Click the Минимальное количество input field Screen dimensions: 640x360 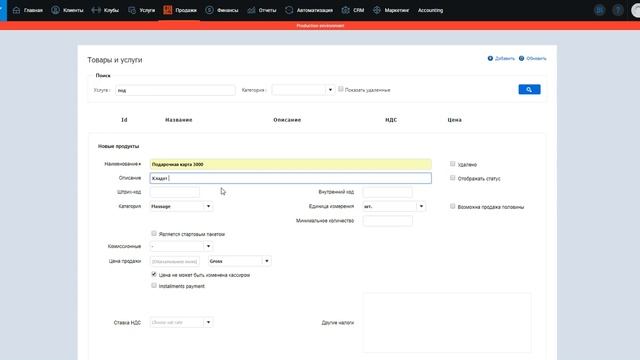pyautogui.click(x=387, y=221)
